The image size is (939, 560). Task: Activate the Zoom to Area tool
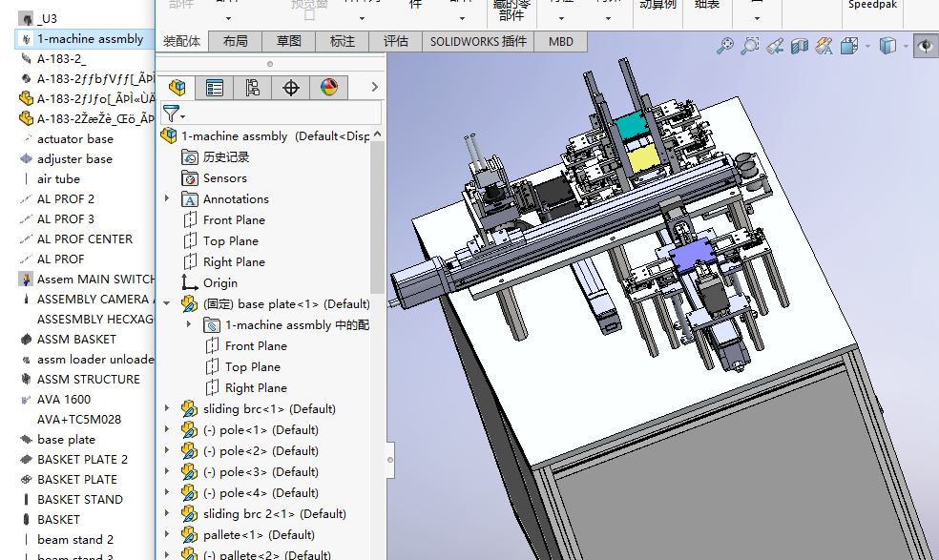coord(750,46)
